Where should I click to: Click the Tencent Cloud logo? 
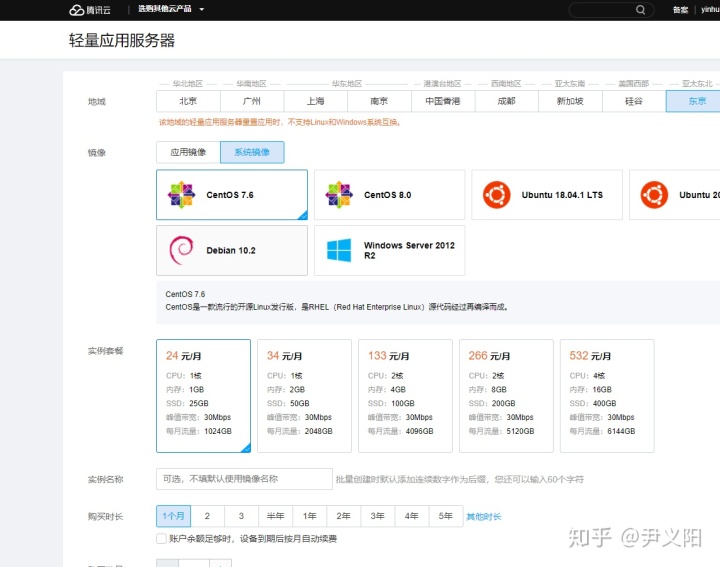pyautogui.click(x=90, y=10)
